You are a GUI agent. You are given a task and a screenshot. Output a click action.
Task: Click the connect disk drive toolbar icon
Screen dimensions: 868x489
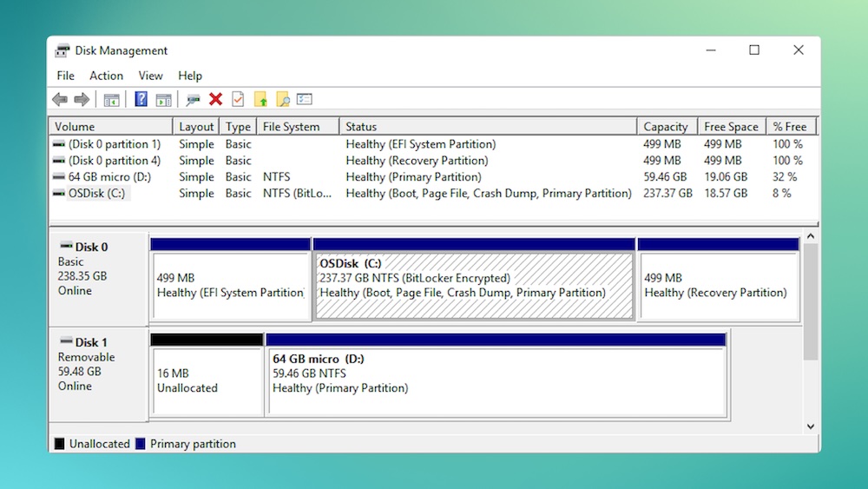(x=193, y=100)
